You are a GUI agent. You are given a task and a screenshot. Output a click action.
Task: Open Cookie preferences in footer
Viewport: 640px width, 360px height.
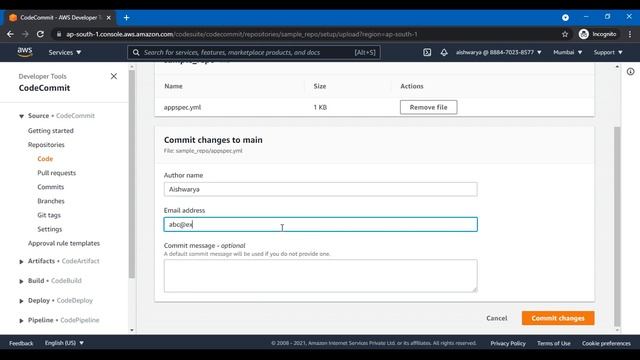pyautogui.click(x=606, y=343)
